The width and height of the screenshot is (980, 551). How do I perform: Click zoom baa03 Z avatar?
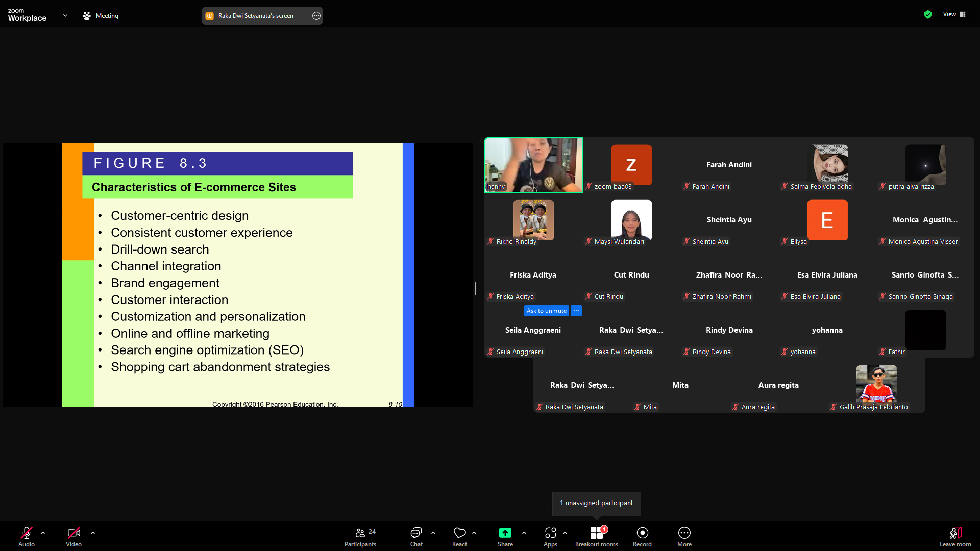631,165
